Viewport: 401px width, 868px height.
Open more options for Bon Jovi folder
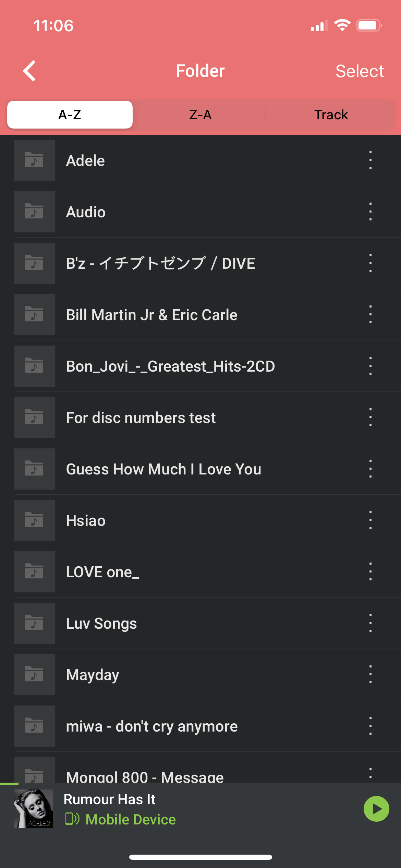[x=370, y=366]
